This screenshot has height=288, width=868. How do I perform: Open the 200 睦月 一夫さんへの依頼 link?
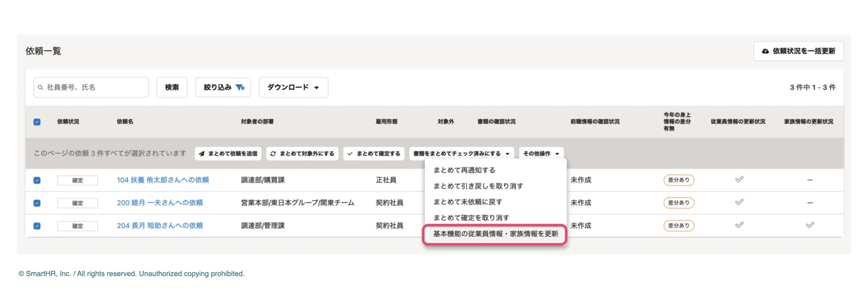coord(160,203)
